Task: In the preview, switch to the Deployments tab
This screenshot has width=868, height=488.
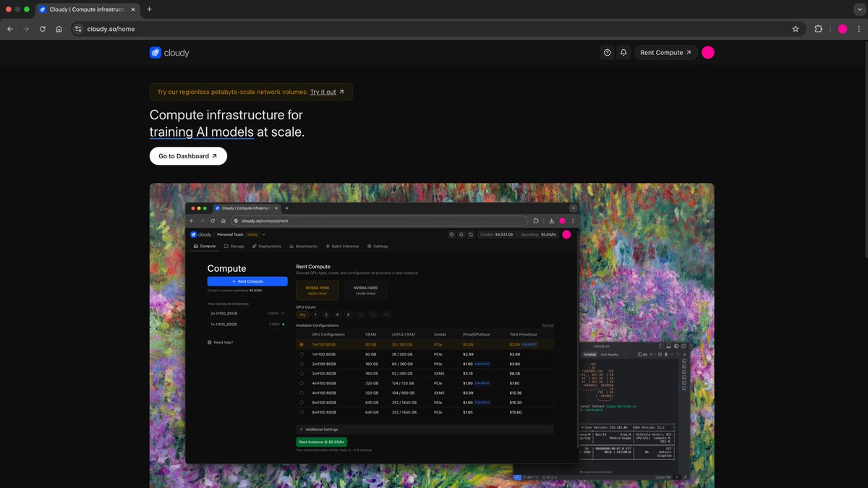Action: point(267,247)
